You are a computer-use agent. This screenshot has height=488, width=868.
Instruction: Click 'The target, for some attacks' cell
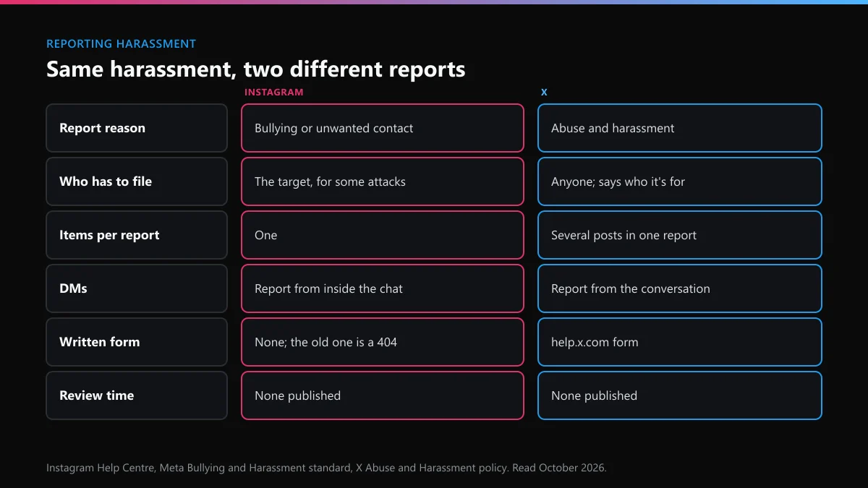(383, 181)
